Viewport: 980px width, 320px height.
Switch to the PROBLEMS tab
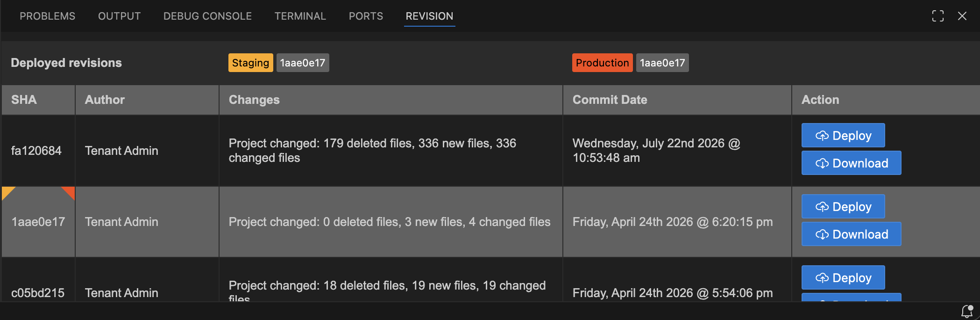coord(47,16)
